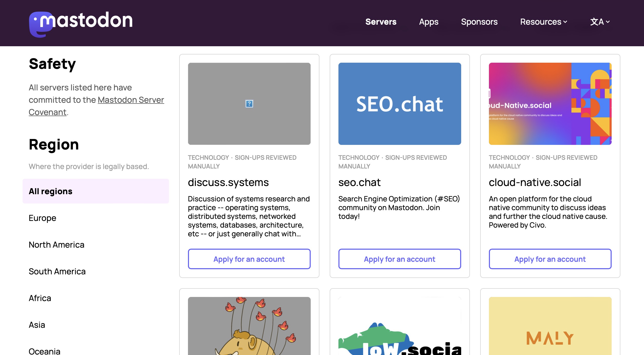Image resolution: width=644 pixels, height=355 pixels.
Task: Open the Mastodon Server Covenant link
Action: click(131, 100)
